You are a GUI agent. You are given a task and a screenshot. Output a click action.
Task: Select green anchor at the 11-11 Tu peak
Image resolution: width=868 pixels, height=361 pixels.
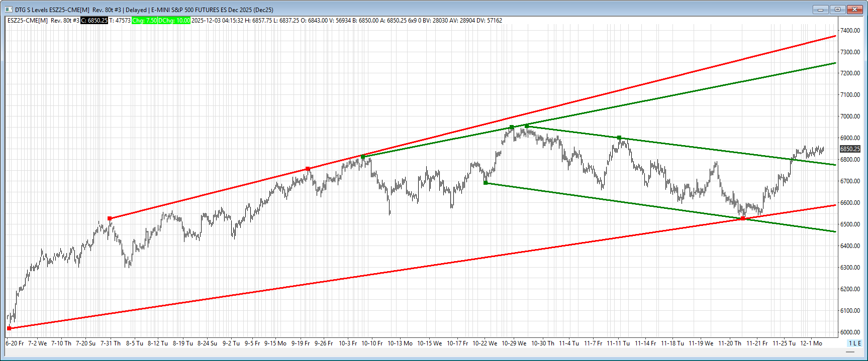(x=619, y=137)
